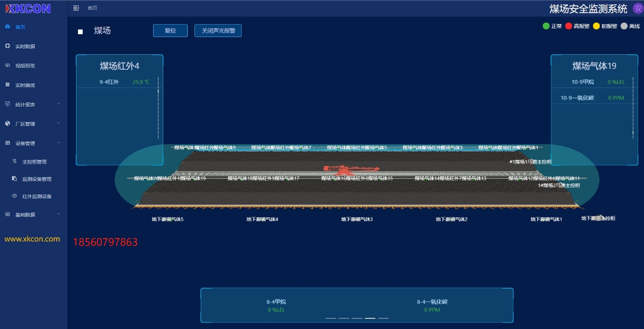Click the 实时曲线 chart icon
Viewport: 644px width, 329px height.
click(8, 85)
